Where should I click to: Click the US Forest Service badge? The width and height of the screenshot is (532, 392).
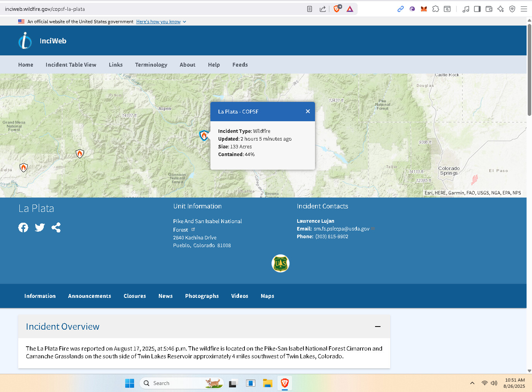(281, 263)
